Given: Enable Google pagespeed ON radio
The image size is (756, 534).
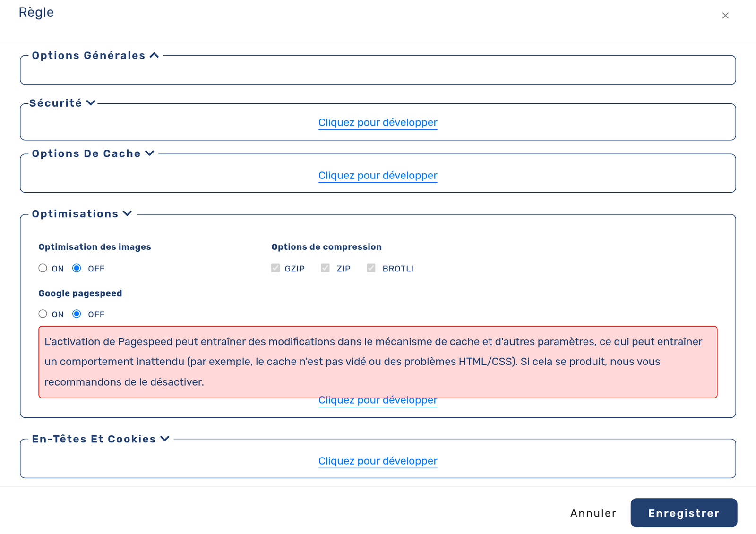Looking at the screenshot, I should (43, 314).
